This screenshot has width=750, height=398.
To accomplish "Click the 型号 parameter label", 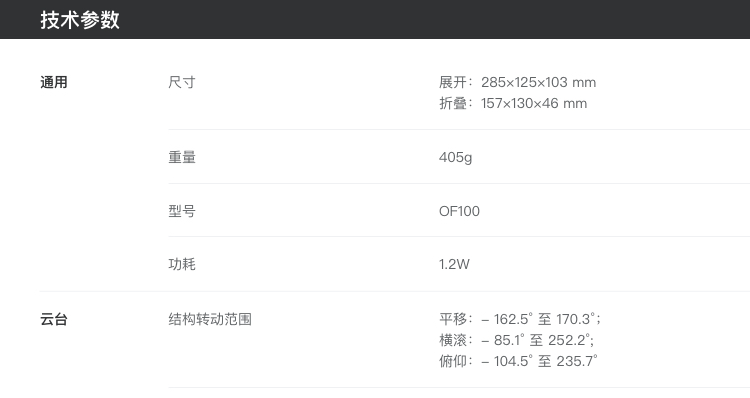I will tap(182, 211).
